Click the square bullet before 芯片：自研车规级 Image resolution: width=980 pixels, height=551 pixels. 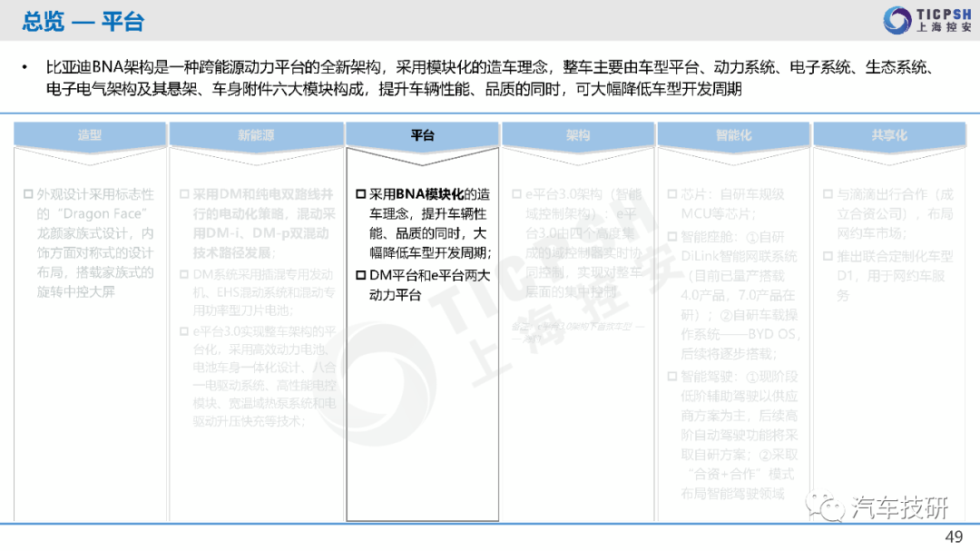[671, 194]
